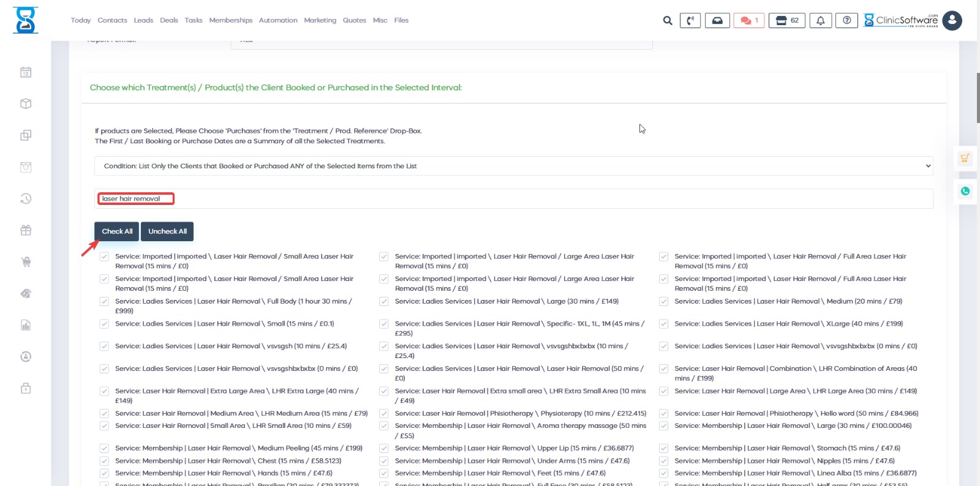Expand the Condition list dropdown
Screen dimensions: 980x486
[x=513, y=166]
